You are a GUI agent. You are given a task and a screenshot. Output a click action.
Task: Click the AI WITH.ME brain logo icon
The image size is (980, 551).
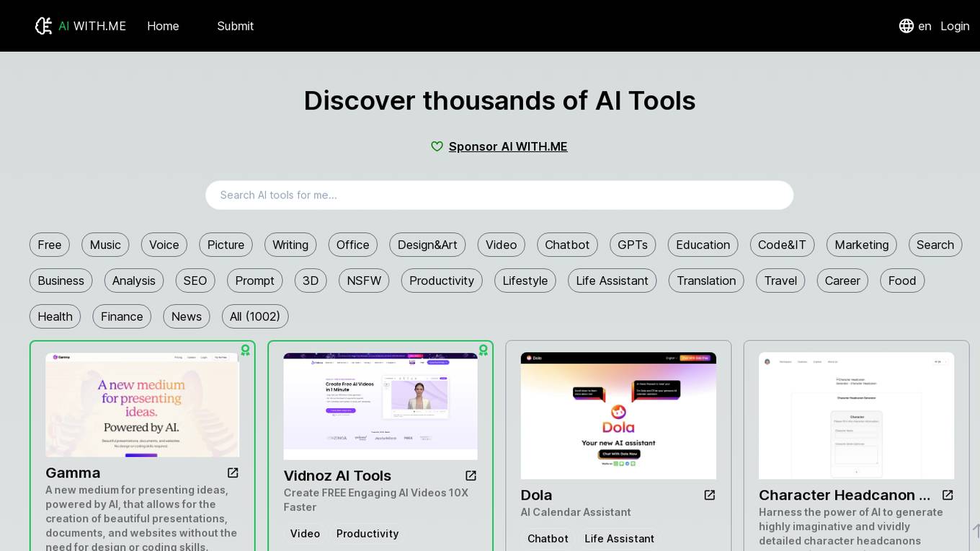click(44, 26)
